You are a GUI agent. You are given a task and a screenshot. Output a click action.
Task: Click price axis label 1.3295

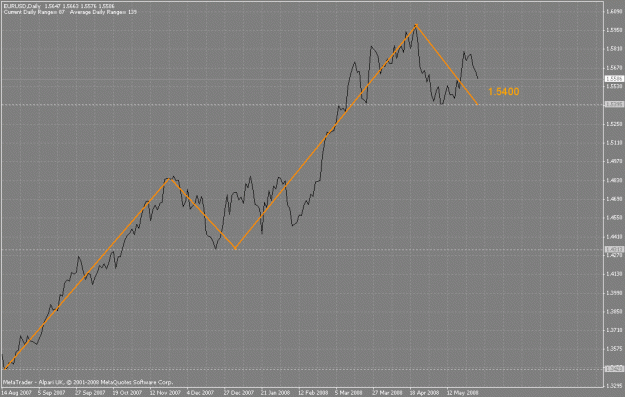pos(614,386)
